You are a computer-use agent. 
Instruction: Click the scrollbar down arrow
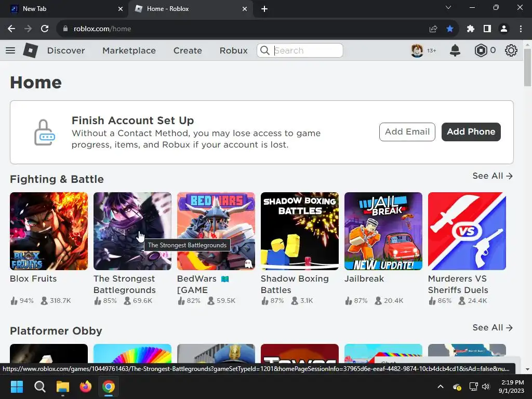528,369
